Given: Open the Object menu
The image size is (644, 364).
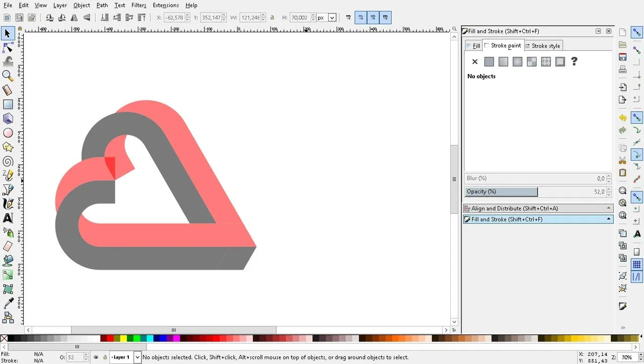Looking at the screenshot, I should point(82,5).
